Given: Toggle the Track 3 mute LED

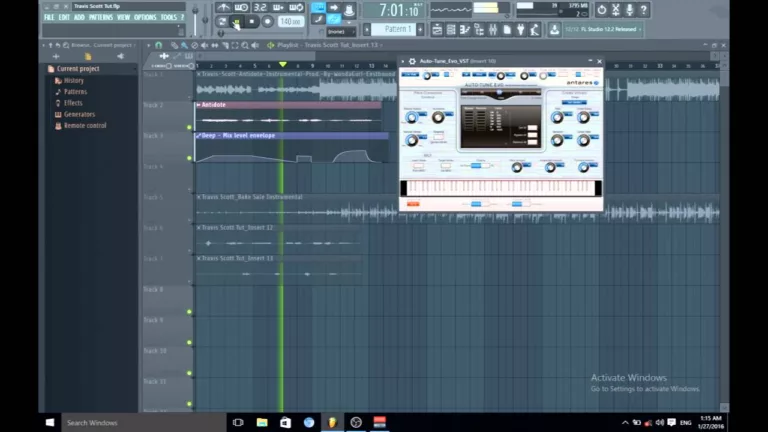Looking at the screenshot, I should coord(190,158).
